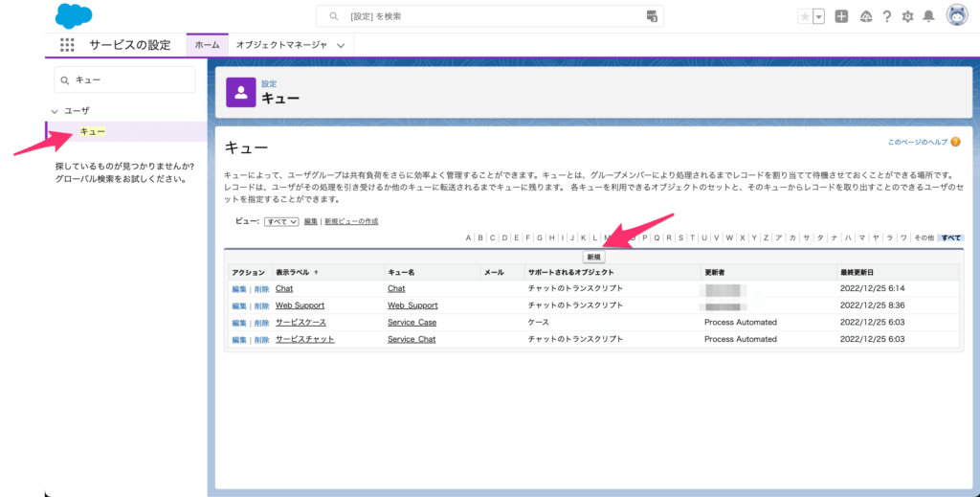This screenshot has height=497, width=980.
Task: Filter the list by letter A
Action: point(468,238)
